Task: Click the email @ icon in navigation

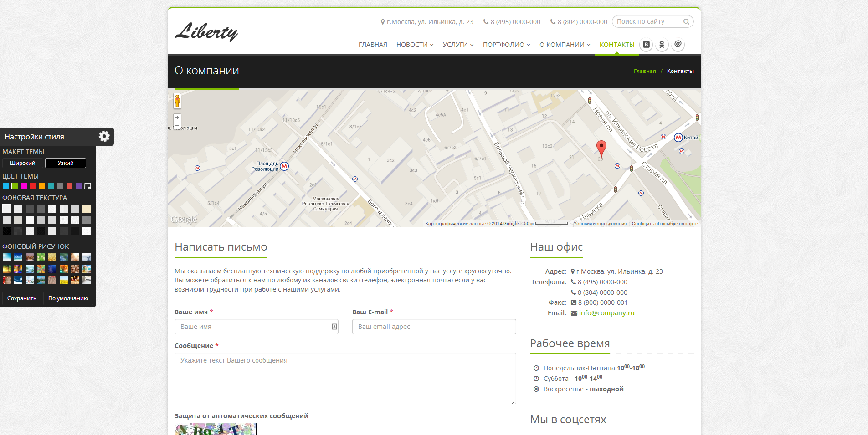Action: (678, 44)
